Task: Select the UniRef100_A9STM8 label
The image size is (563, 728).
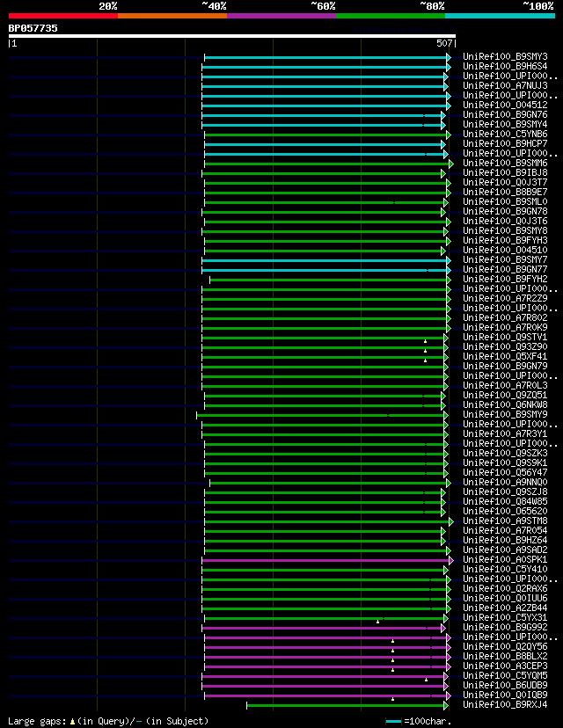Action: coord(505,521)
